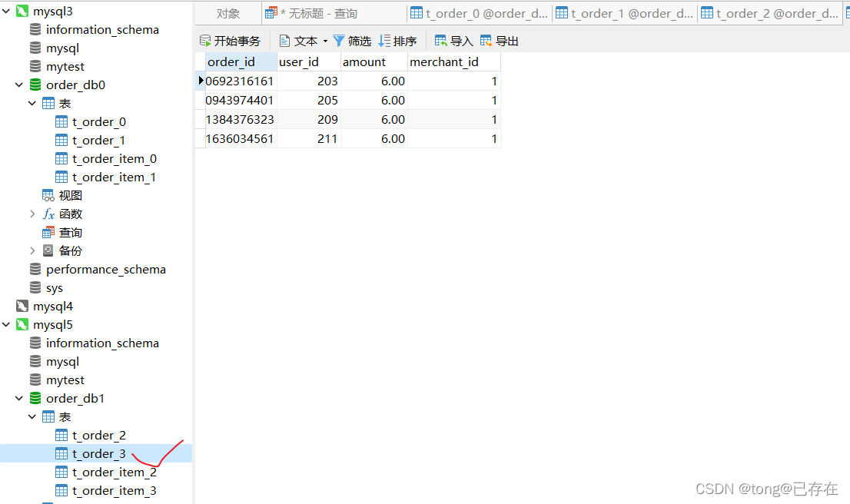Image resolution: width=850 pixels, height=504 pixels.
Task: Switch to the t_order_2 @order_d... tab
Action: [770, 14]
